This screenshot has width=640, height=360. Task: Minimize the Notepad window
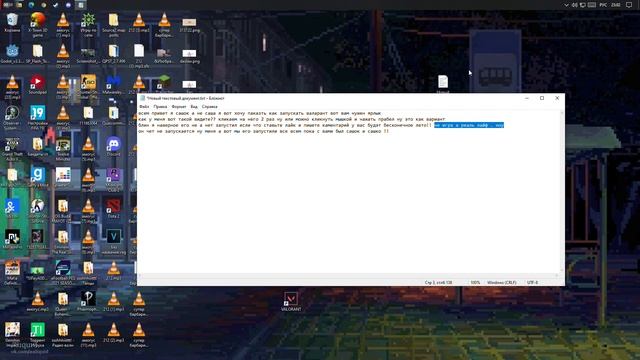click(527, 98)
